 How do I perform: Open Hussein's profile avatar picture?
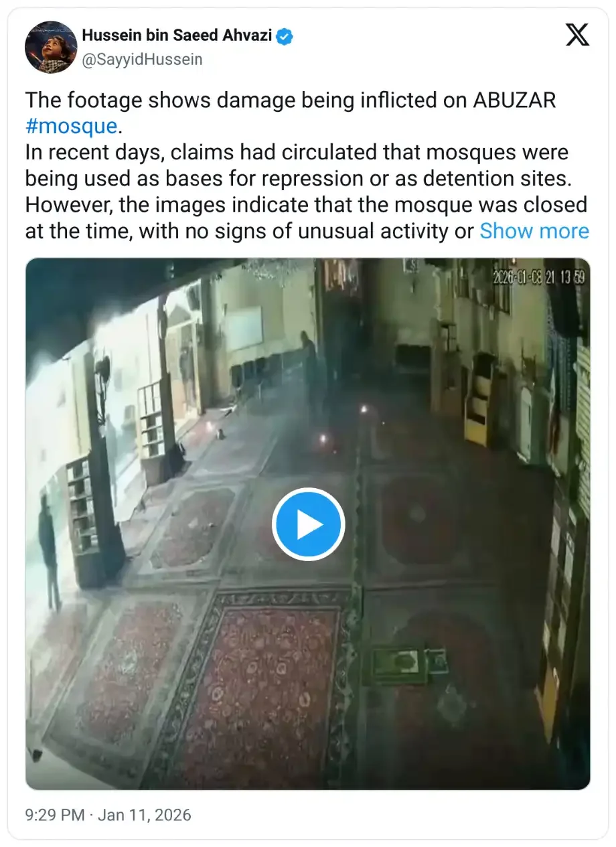[x=51, y=47]
